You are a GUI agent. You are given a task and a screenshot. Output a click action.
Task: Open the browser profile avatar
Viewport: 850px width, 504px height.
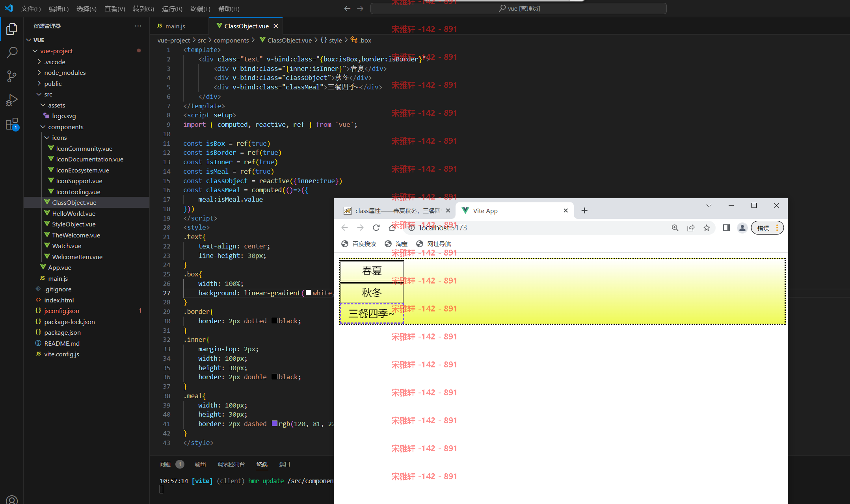point(742,228)
